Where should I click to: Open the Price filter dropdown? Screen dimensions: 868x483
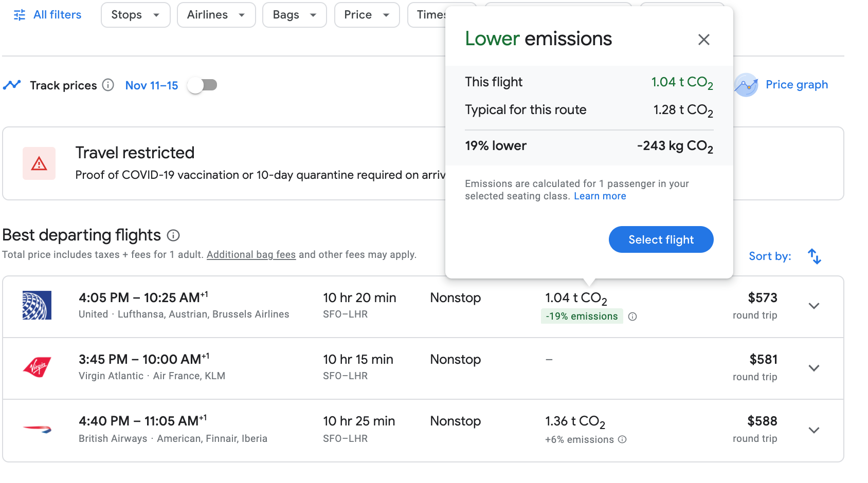(367, 15)
